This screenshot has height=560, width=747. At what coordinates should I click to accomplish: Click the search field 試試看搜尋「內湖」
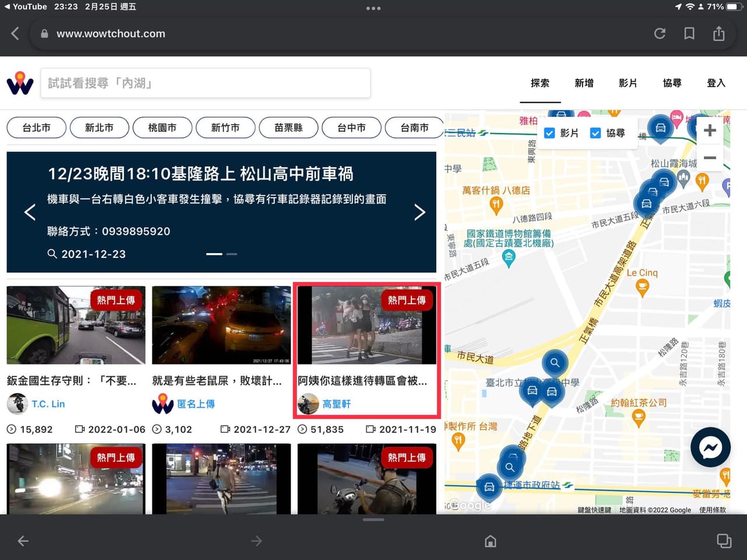pyautogui.click(x=205, y=83)
